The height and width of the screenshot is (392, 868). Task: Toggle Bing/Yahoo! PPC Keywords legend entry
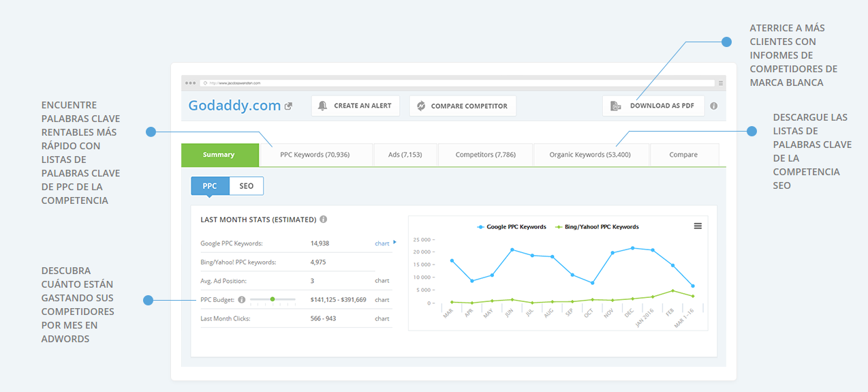click(x=597, y=226)
